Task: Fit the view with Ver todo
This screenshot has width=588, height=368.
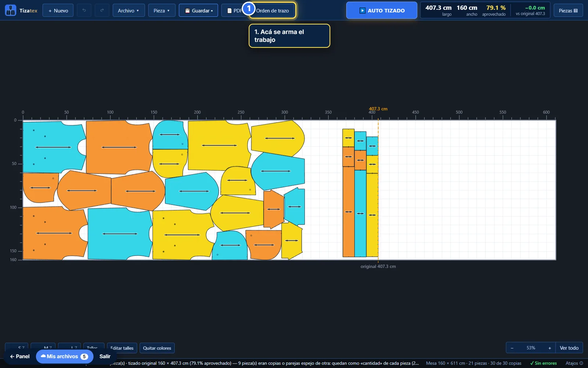Action: pos(569,348)
